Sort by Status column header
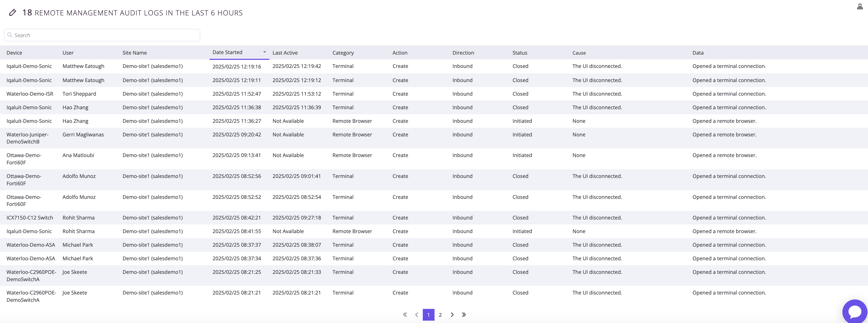Image resolution: width=868 pixels, height=323 pixels. tap(520, 53)
